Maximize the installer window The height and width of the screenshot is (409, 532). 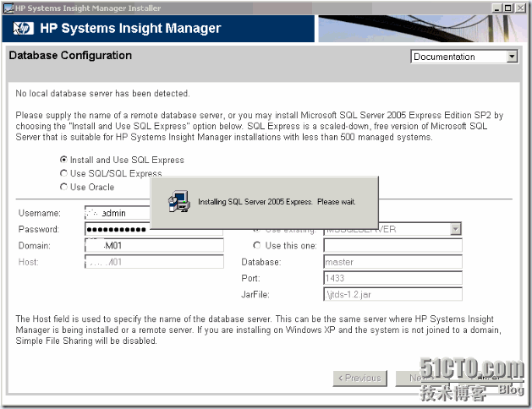point(508,8)
